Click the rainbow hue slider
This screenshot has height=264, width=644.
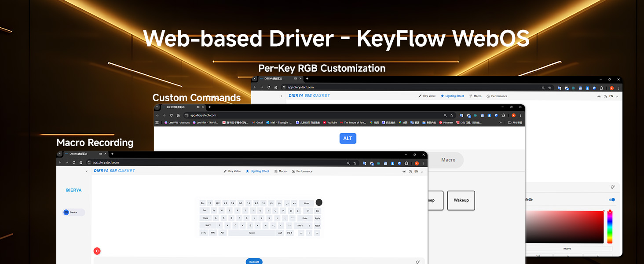click(610, 227)
